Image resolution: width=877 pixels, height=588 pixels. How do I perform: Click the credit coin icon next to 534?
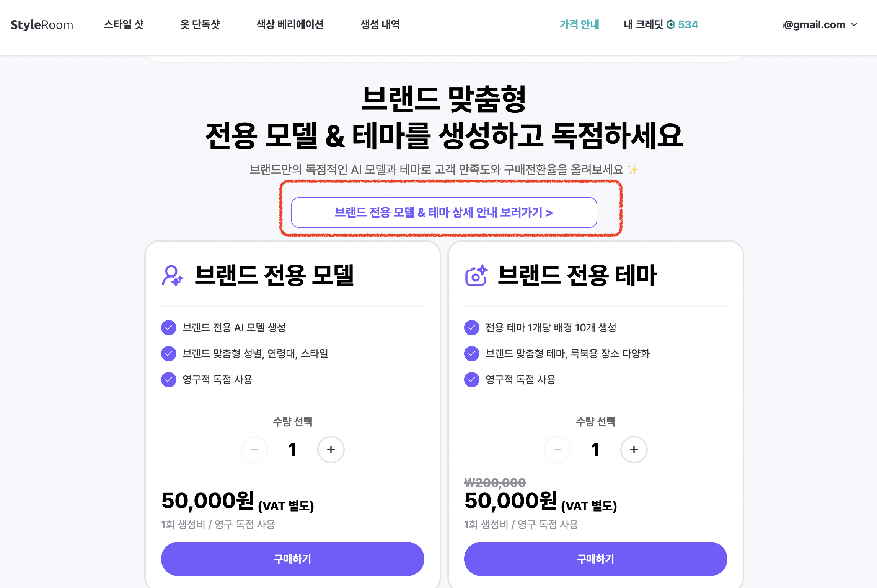point(672,24)
